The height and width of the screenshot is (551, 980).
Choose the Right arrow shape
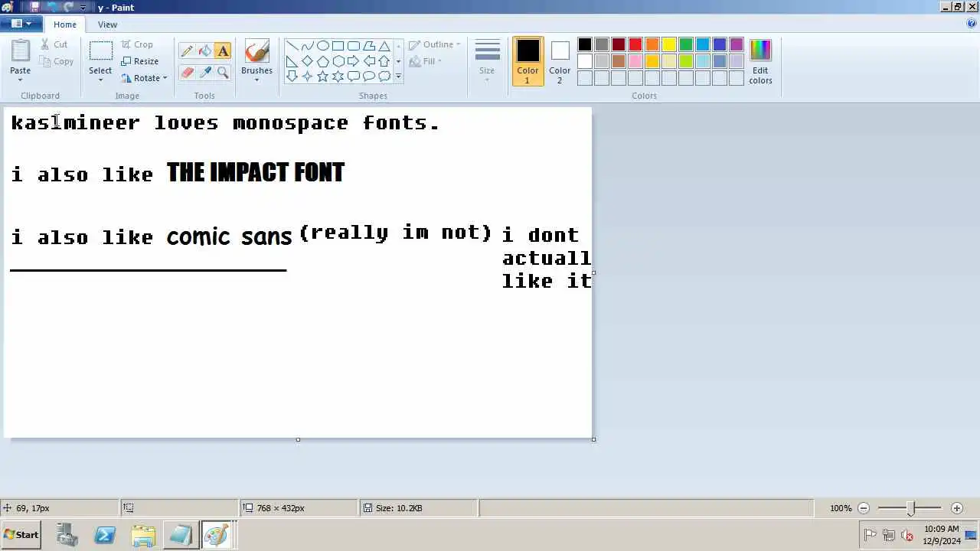353,61
